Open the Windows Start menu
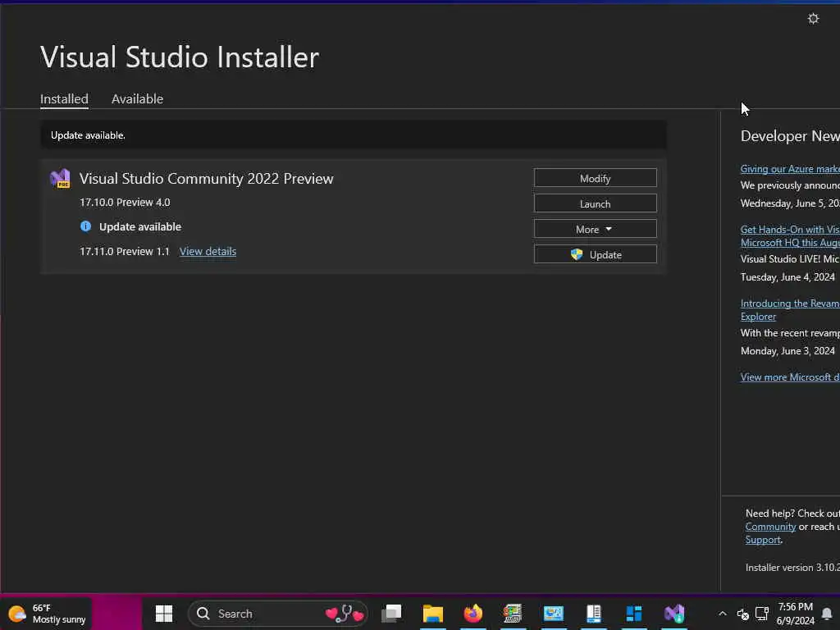 pos(164,614)
